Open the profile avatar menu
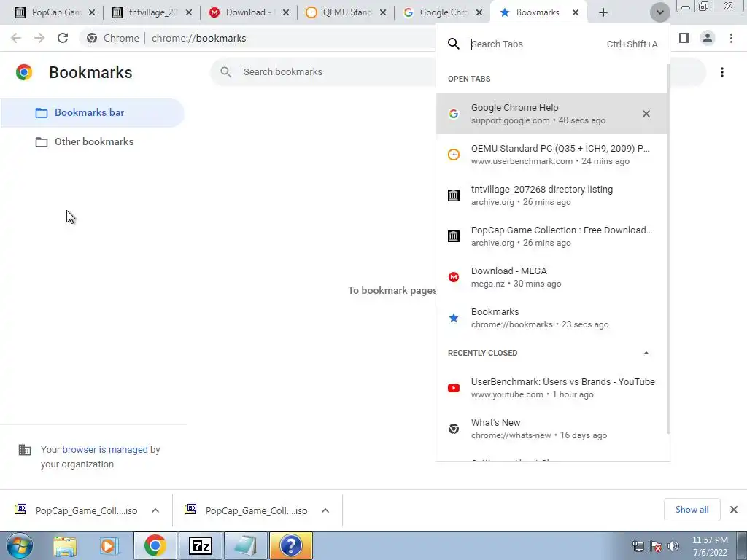Image resolution: width=747 pixels, height=560 pixels. (x=708, y=38)
